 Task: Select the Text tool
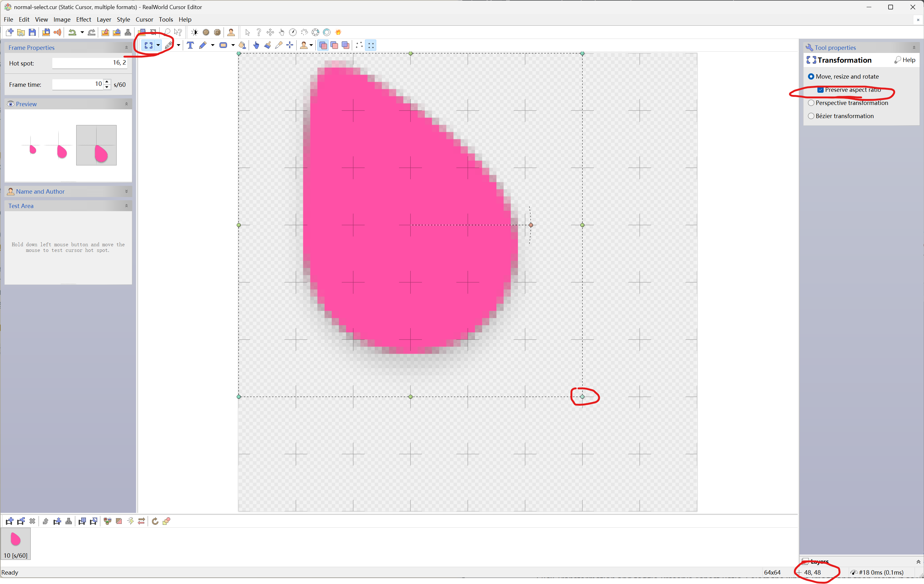[x=190, y=45]
